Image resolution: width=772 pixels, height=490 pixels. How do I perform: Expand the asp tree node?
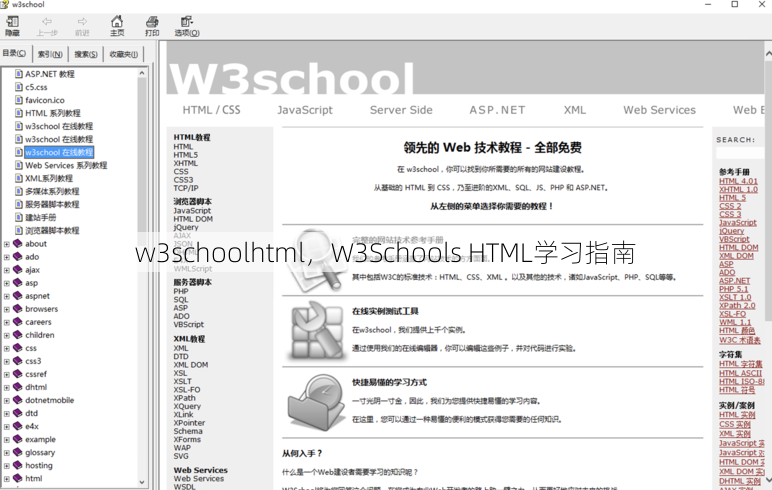click(x=6, y=283)
